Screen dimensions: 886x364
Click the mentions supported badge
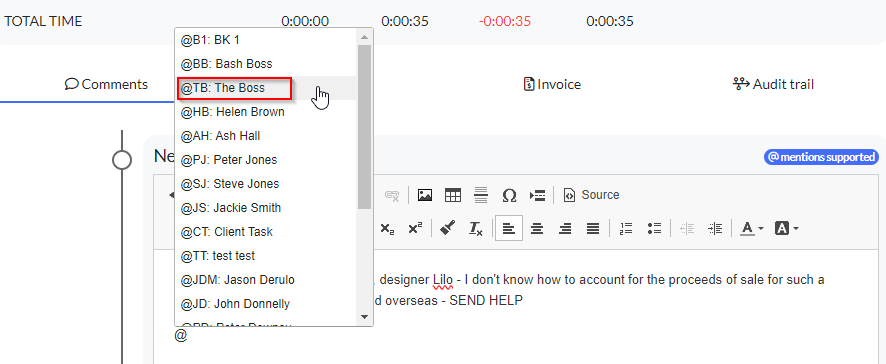[822, 157]
